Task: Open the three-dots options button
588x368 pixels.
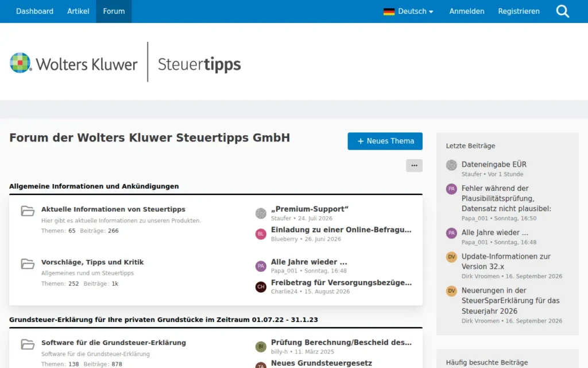Action: (x=414, y=166)
